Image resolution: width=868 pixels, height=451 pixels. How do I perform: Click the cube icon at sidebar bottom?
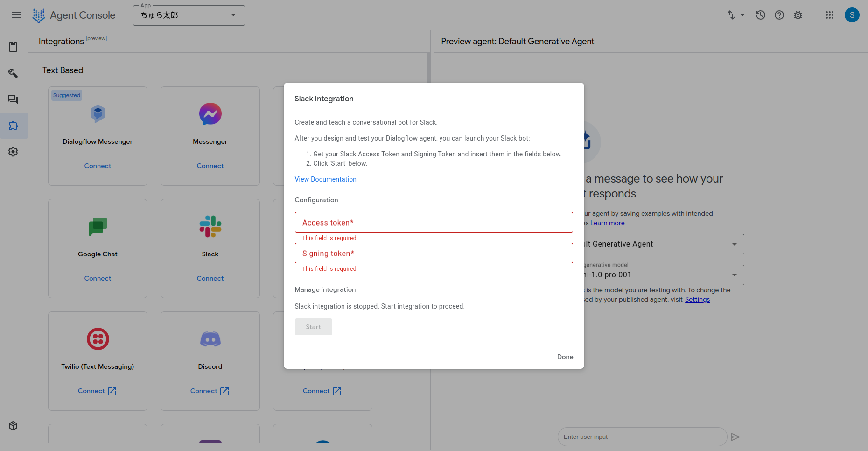point(13,426)
